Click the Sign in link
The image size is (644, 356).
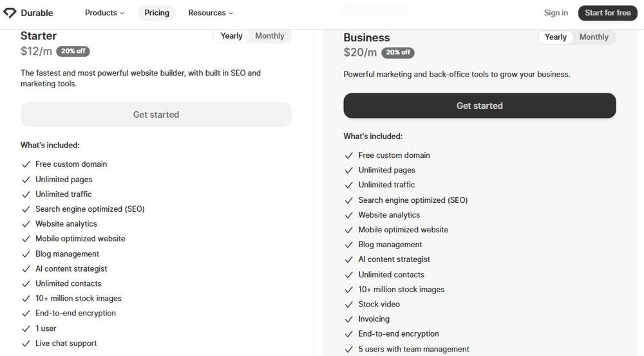[556, 13]
